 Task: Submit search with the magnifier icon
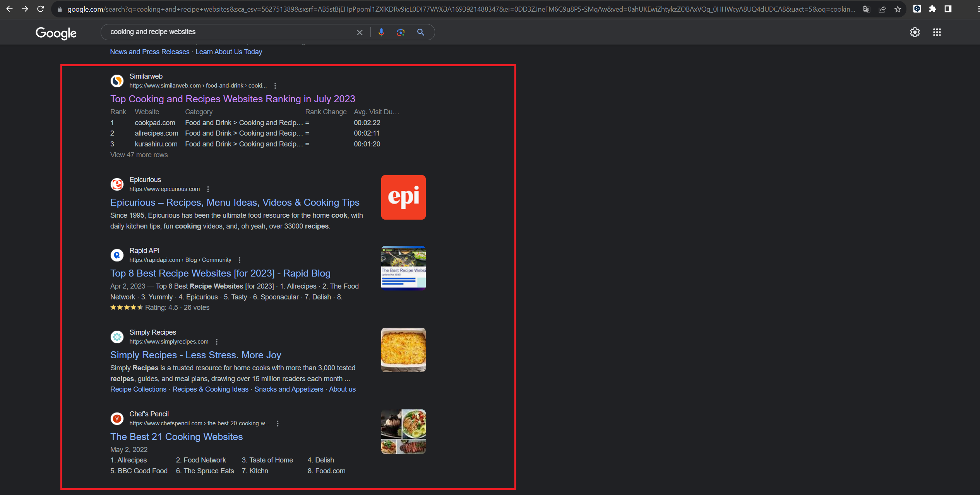click(x=421, y=33)
